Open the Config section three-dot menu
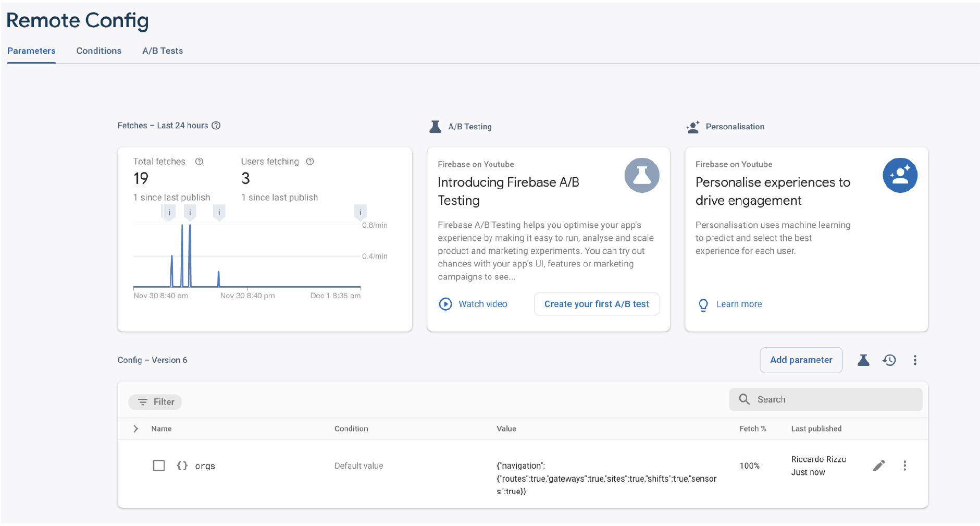 [915, 360]
